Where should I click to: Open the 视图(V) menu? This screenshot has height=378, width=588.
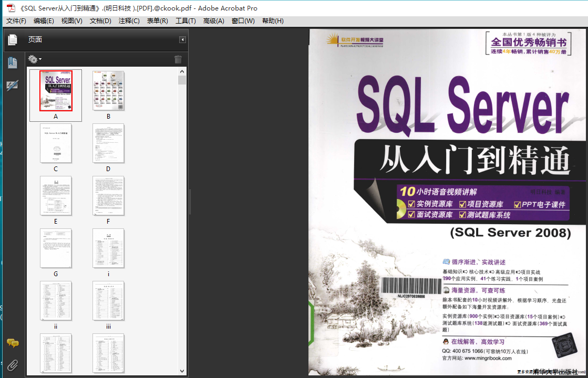click(x=71, y=21)
